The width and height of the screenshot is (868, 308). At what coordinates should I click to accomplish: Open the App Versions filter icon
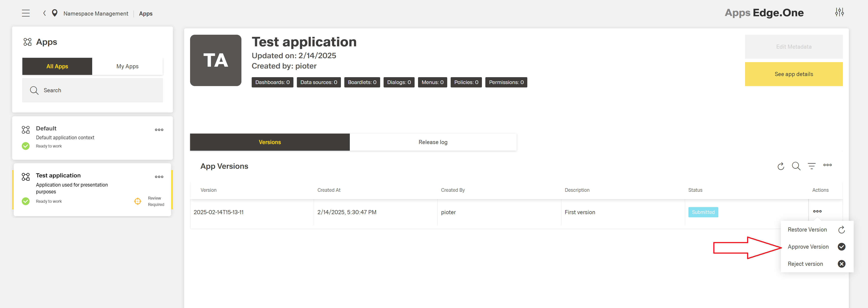[811, 166]
